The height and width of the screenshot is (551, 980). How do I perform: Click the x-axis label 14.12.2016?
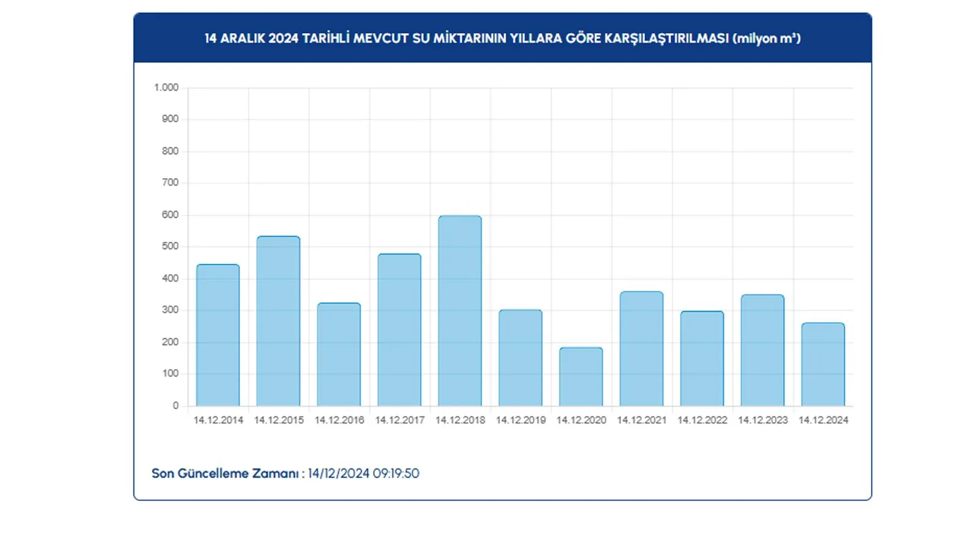click(x=339, y=420)
